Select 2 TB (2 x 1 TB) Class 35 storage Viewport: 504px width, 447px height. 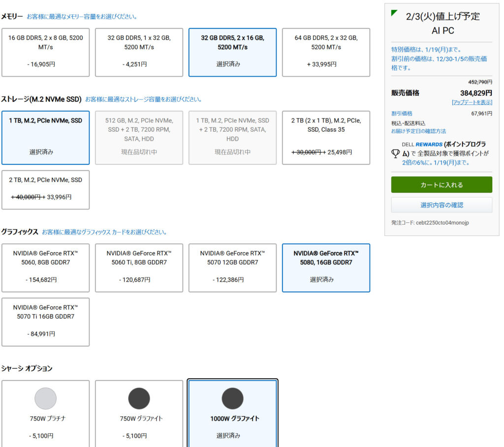click(326, 137)
